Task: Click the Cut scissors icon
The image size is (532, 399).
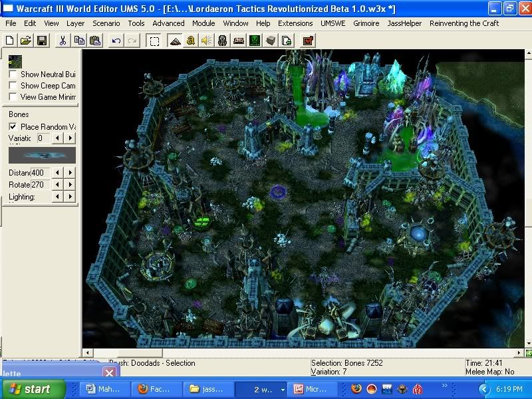Action: click(63, 41)
